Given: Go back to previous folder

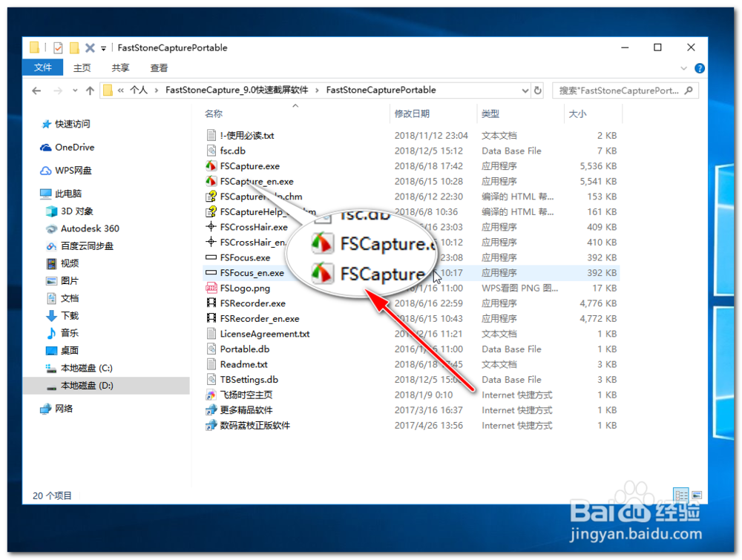Looking at the screenshot, I should pos(36,90).
